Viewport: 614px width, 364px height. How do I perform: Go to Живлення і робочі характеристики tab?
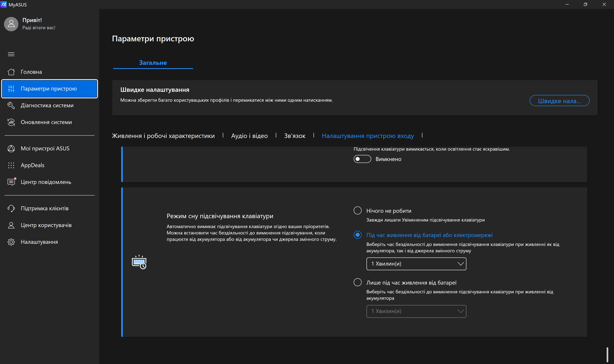coord(163,136)
